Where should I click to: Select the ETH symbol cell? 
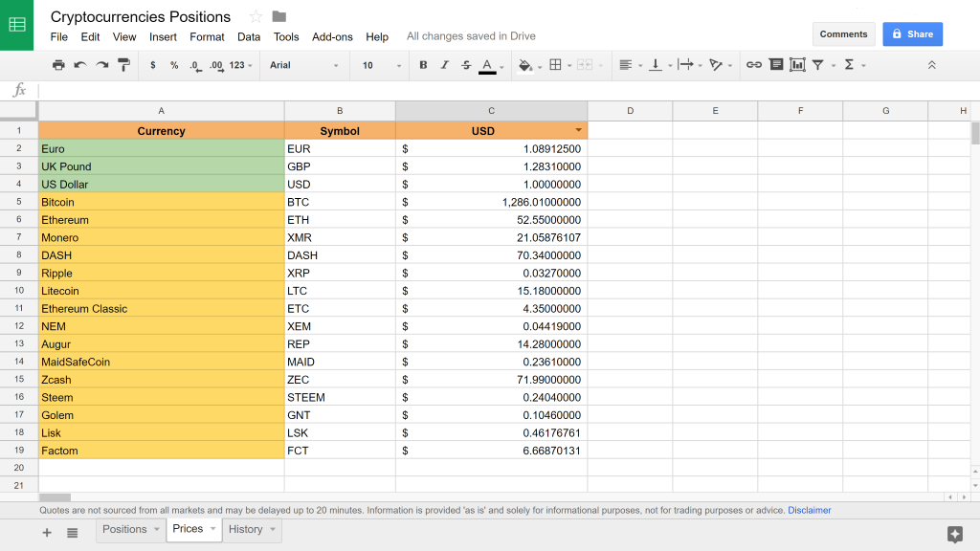pyautogui.click(x=340, y=220)
